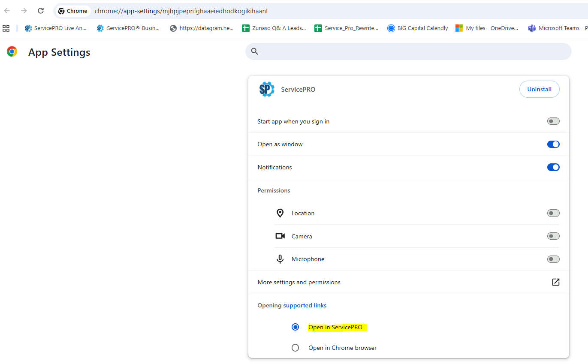This screenshot has height=364, width=588.
Task: Select the Open in Chrome browser option
Action: [x=295, y=348]
